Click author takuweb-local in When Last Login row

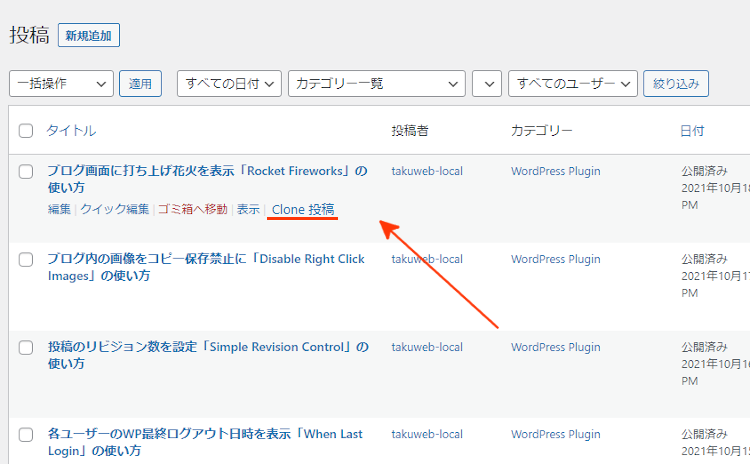pos(427,434)
